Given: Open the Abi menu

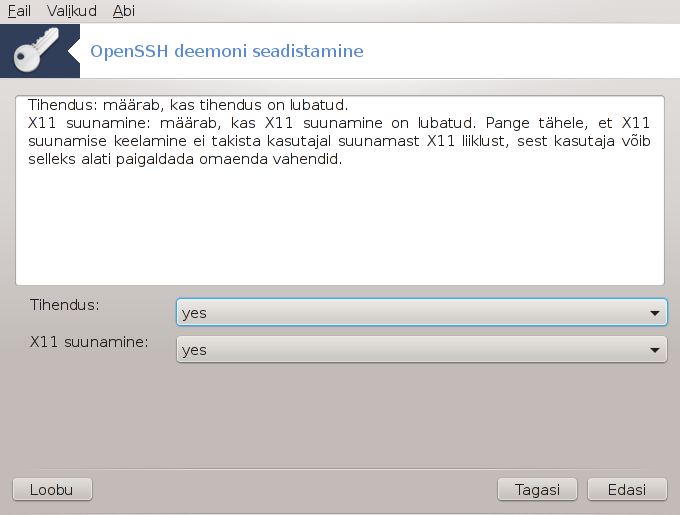Looking at the screenshot, I should click(124, 10).
